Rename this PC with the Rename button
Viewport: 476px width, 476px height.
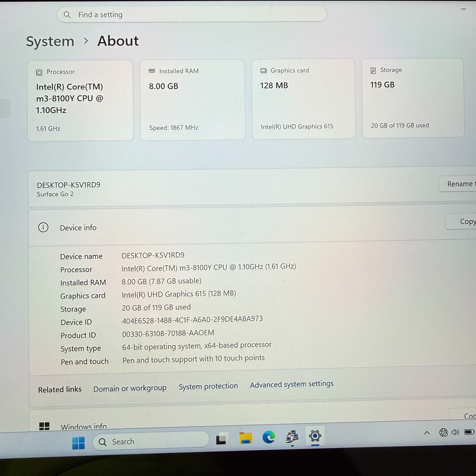[458, 184]
